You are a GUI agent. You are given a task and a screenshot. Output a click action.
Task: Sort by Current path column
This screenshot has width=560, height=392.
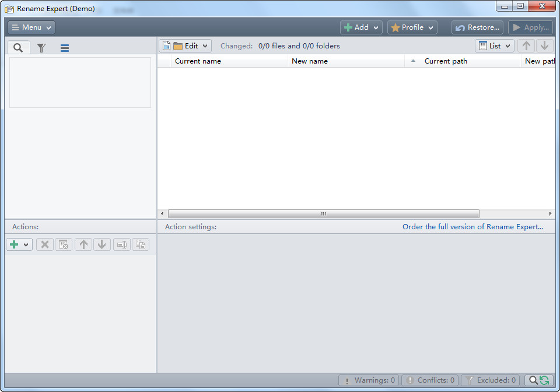pos(463,61)
